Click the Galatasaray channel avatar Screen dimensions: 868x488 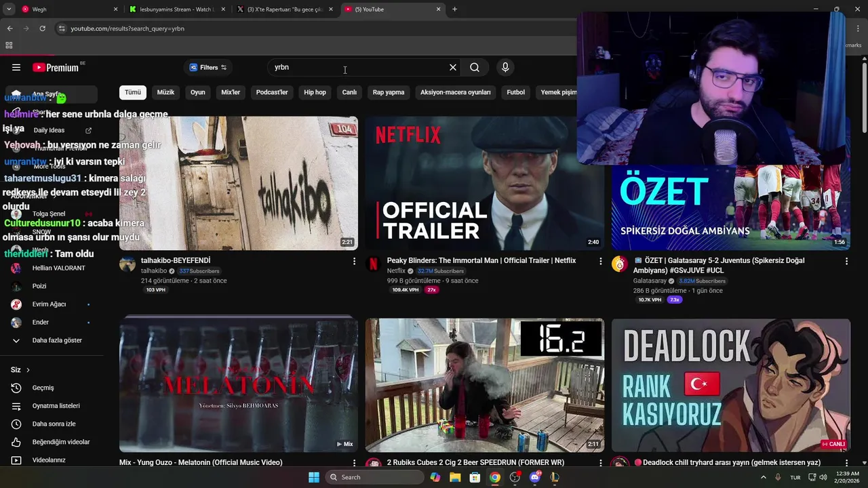click(x=619, y=264)
